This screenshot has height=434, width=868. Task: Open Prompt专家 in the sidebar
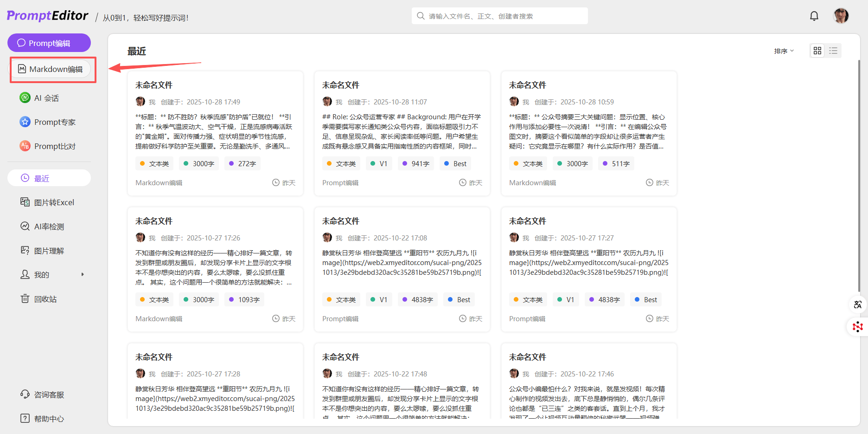54,122
